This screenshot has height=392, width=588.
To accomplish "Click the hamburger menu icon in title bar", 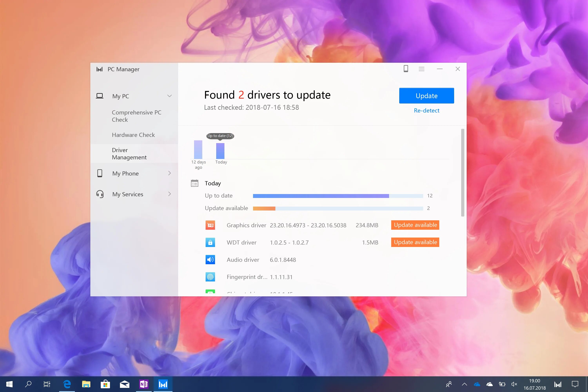I will coord(421,69).
